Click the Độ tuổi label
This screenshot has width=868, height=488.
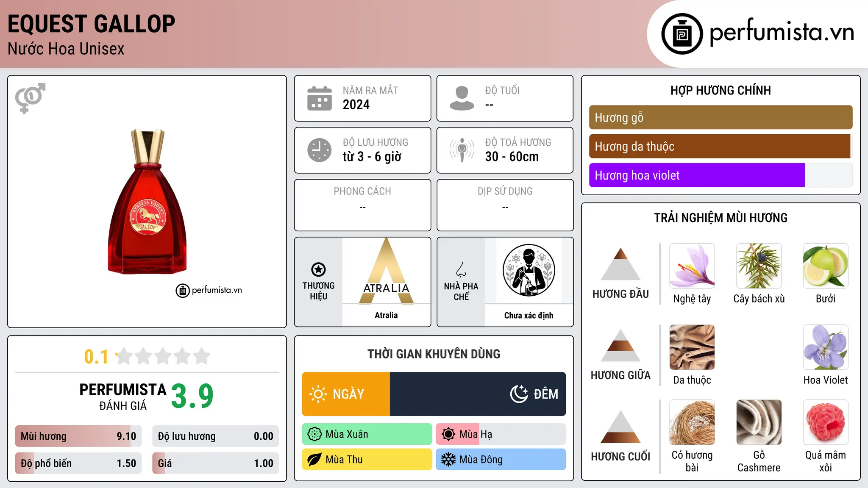click(x=503, y=90)
